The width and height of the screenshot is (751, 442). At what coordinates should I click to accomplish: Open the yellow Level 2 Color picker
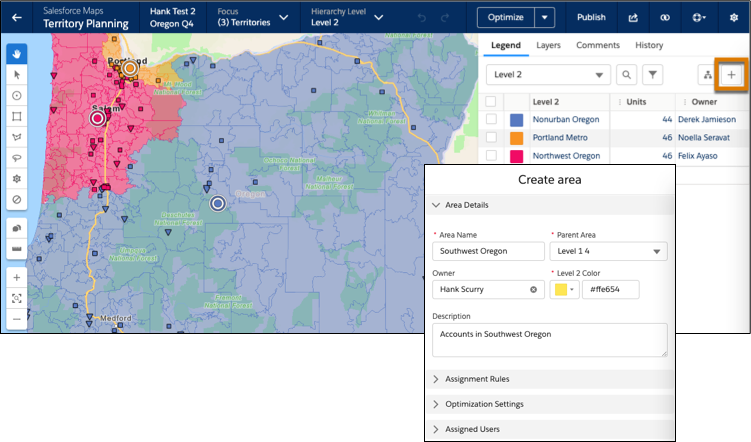(x=565, y=290)
